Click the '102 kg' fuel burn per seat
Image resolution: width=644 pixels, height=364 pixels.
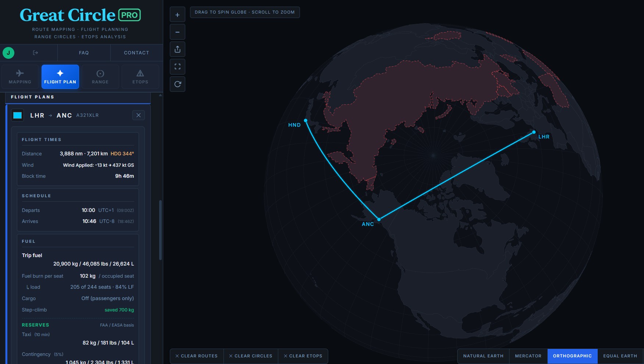[x=87, y=276]
